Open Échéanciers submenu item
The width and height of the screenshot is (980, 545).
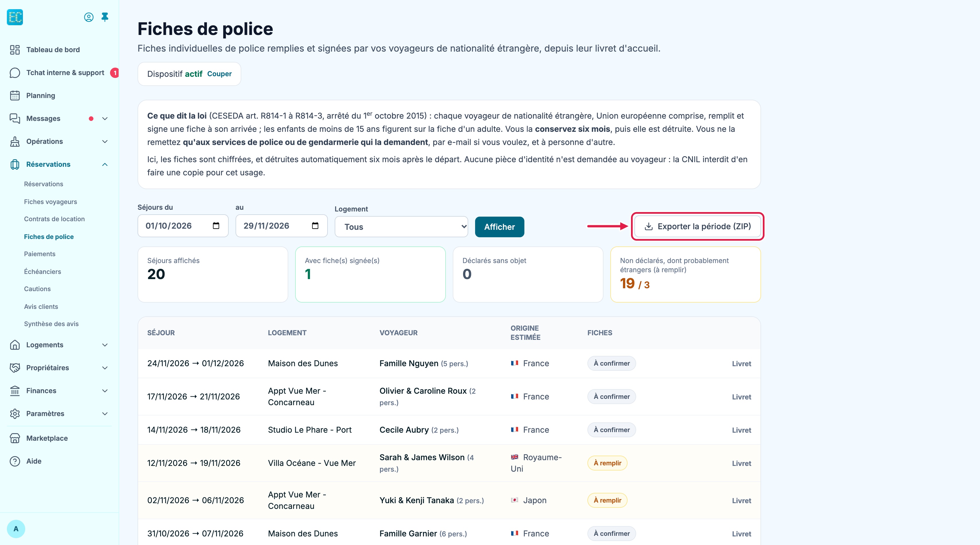43,272
